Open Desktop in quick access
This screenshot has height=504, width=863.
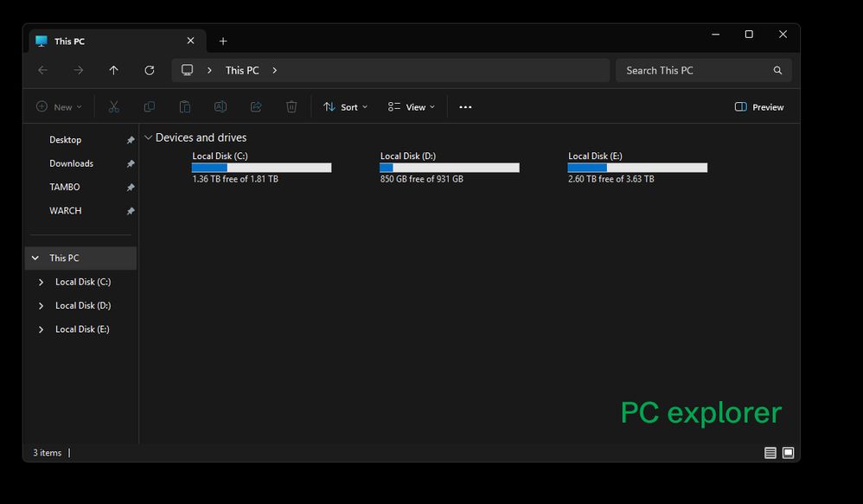(66, 140)
